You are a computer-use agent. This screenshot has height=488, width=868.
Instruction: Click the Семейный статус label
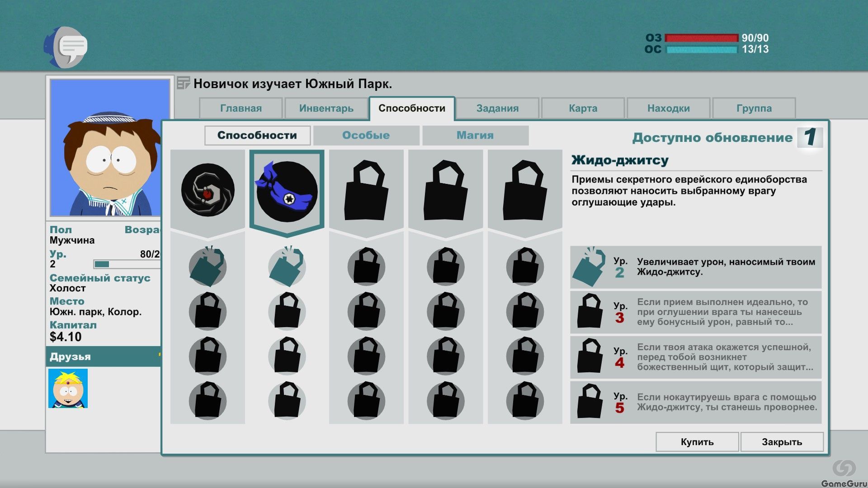pyautogui.click(x=100, y=278)
